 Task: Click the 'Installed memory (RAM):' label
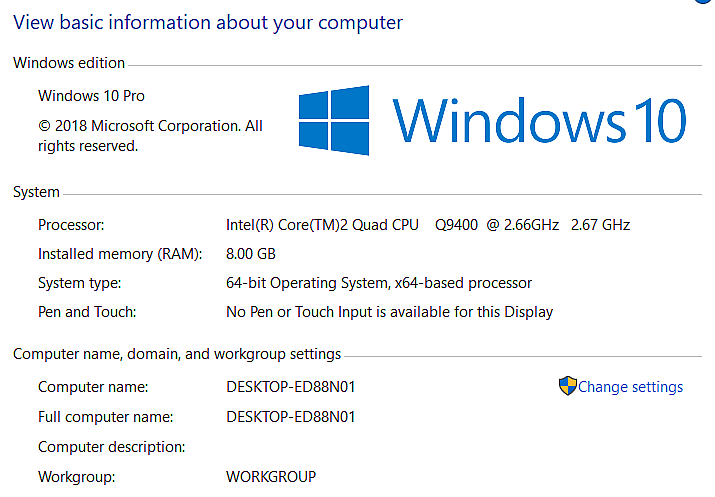120,254
